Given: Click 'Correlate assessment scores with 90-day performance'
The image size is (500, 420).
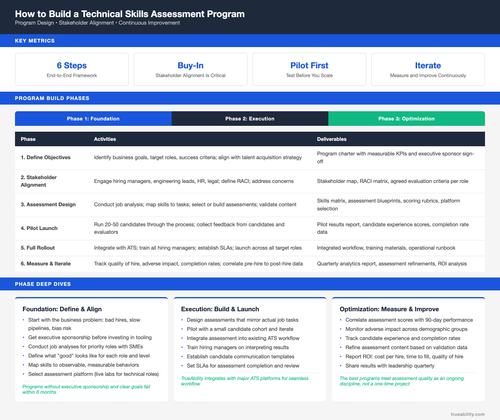Looking at the screenshot, I should (x=409, y=320).
